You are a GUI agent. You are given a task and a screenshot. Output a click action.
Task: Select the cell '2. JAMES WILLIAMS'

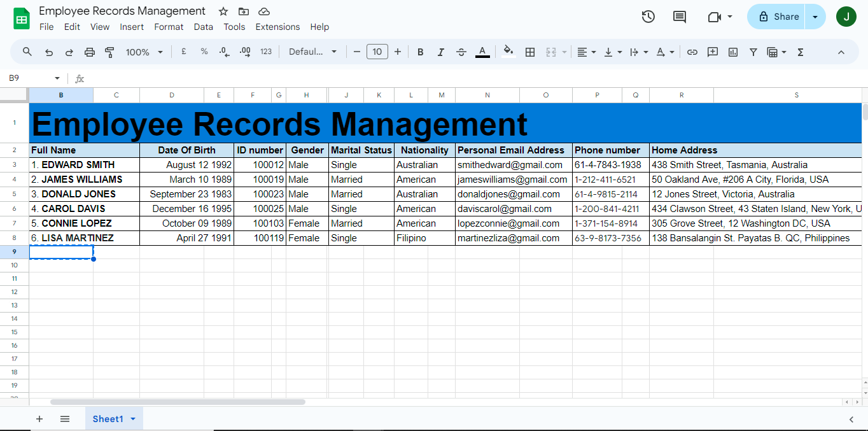tap(84, 180)
